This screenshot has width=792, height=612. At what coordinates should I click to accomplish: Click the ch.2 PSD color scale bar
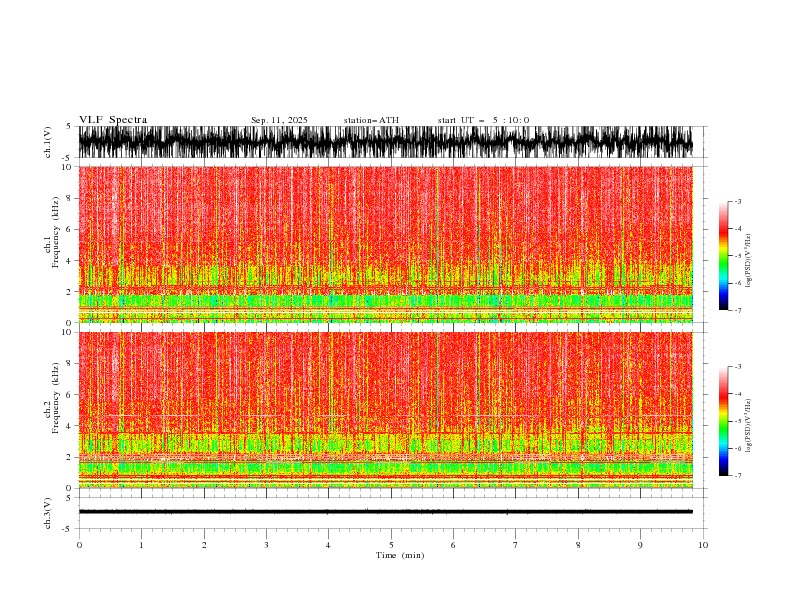pyautogui.click(x=724, y=421)
